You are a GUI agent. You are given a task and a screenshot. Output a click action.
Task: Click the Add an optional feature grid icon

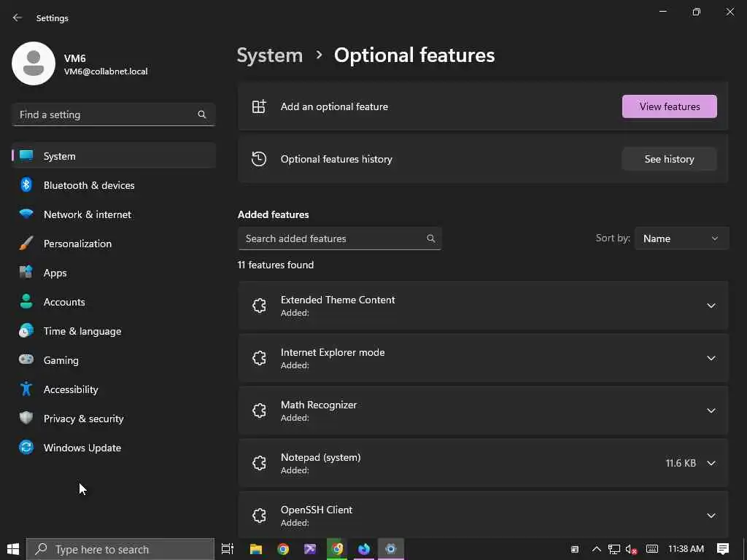[x=259, y=106]
